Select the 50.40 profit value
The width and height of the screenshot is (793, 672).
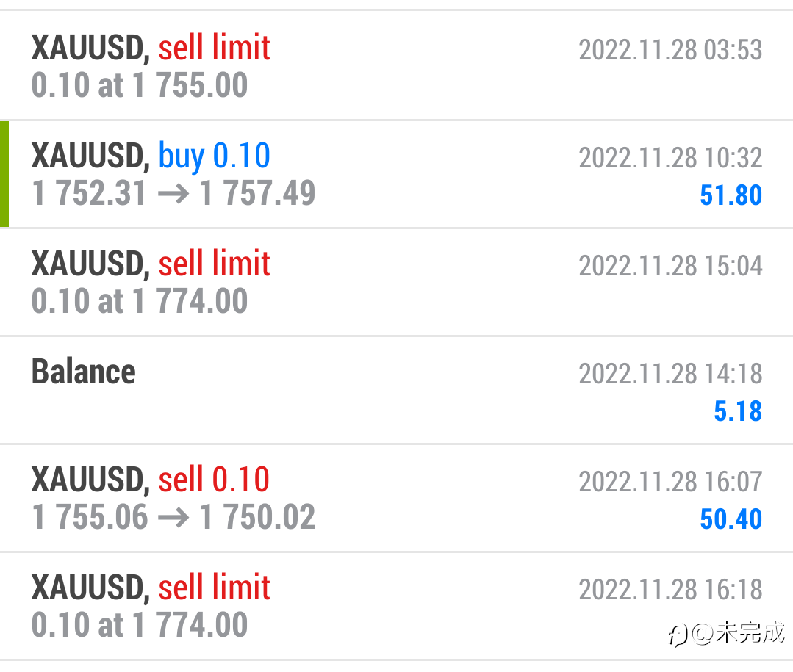[x=731, y=519]
